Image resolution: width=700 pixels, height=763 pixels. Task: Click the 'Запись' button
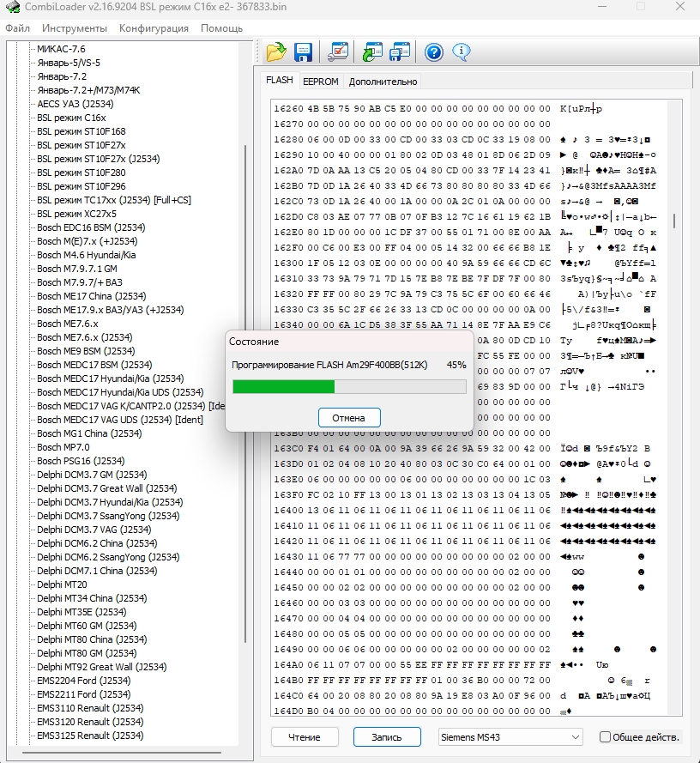[x=387, y=737]
